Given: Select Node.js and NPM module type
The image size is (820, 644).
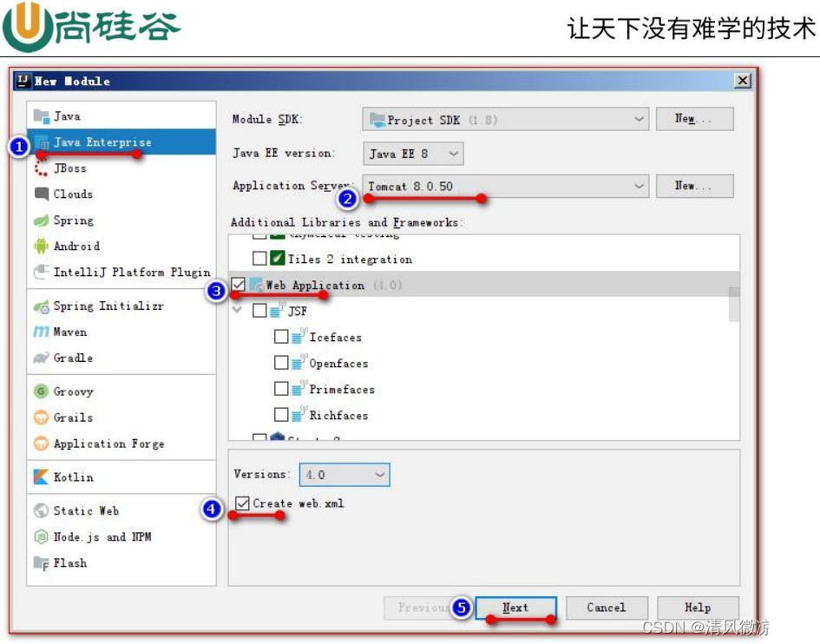Looking at the screenshot, I should click(121, 536).
